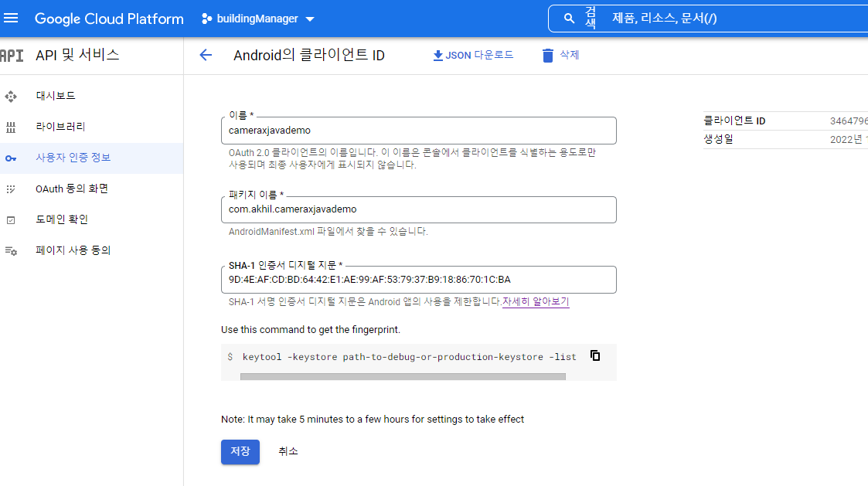
Task: Click the page usage agreements settings icon
Action: (11, 251)
